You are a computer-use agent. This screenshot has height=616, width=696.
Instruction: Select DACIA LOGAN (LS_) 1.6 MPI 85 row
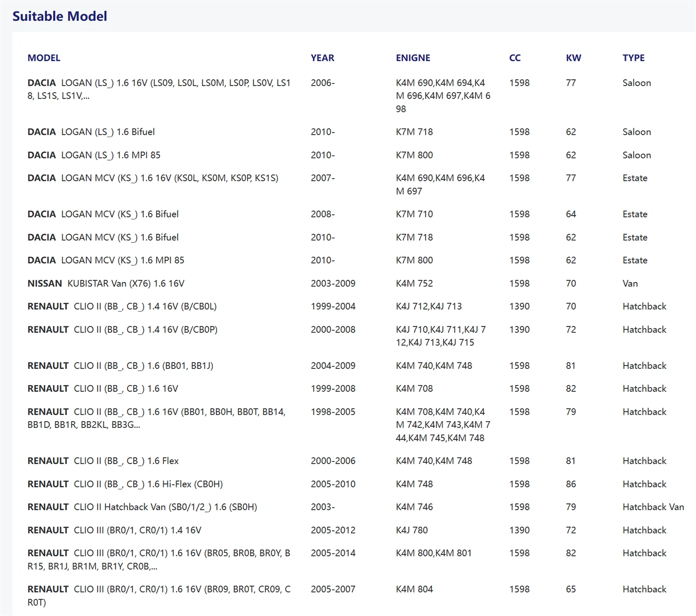pyautogui.click(x=355, y=155)
